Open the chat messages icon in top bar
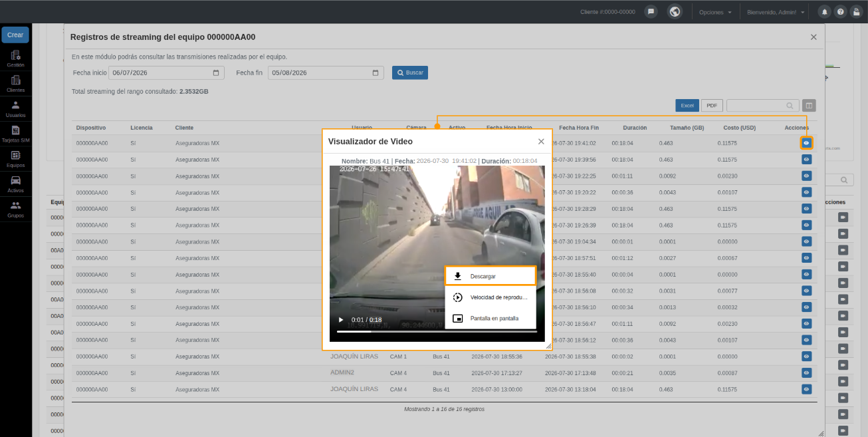 coord(651,12)
